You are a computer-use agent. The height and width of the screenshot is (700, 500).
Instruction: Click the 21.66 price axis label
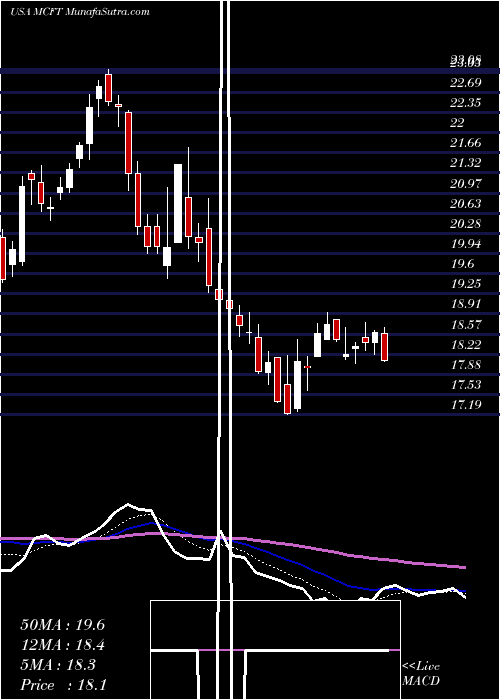tap(466, 143)
